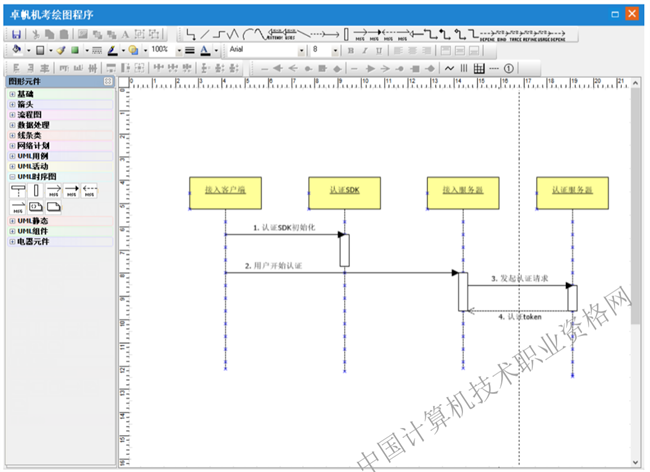Select the note shape in sequence palette
The image size is (650, 472).
coord(54,207)
